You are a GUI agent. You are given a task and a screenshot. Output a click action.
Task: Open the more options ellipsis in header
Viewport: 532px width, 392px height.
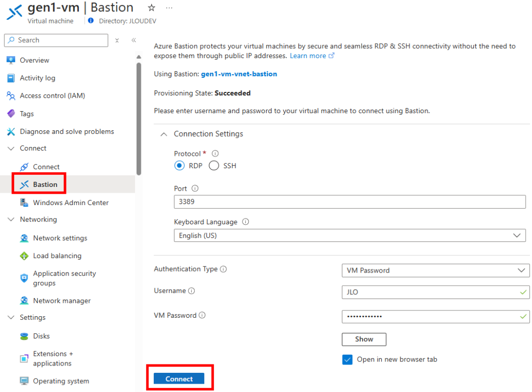(169, 7)
